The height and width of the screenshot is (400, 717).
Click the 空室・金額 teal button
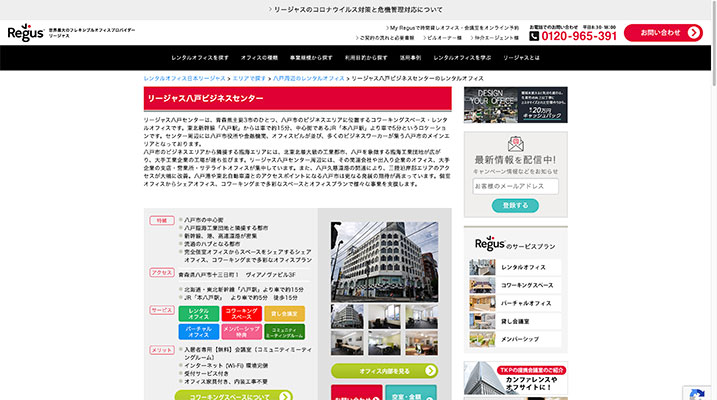(x=411, y=393)
